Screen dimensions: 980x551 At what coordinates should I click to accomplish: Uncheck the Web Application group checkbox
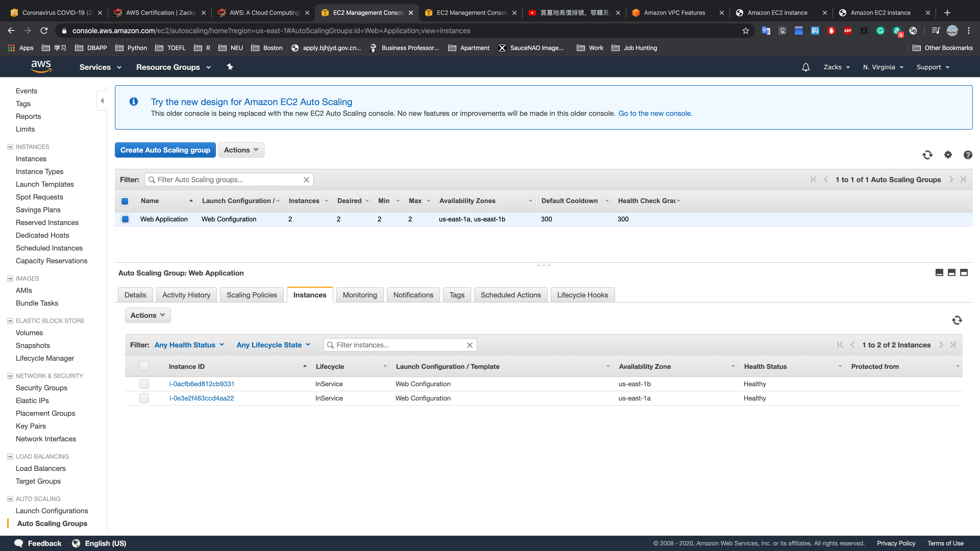point(125,219)
